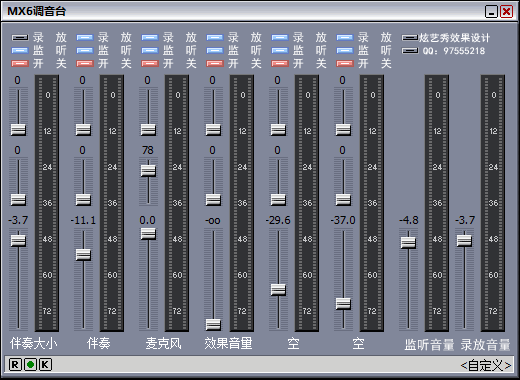This screenshot has height=380, width=520.
Task: Click the R icon in the bottom bar
Action: pyautogui.click(x=15, y=365)
